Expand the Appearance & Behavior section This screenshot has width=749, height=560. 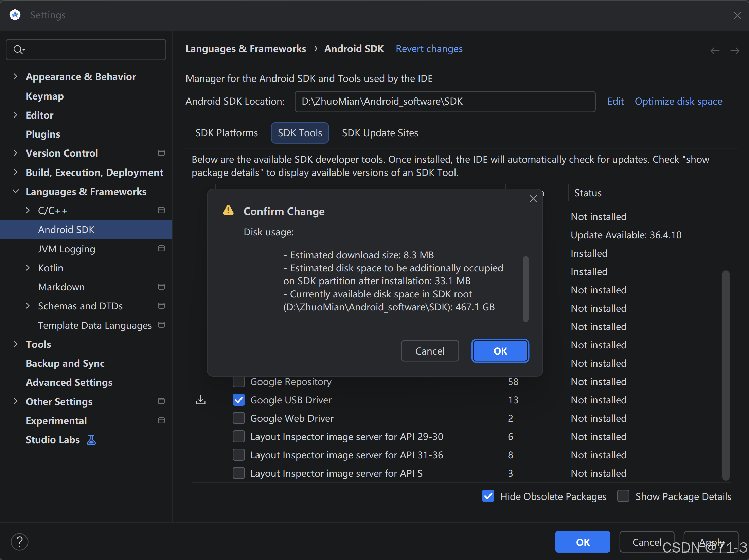point(15,77)
